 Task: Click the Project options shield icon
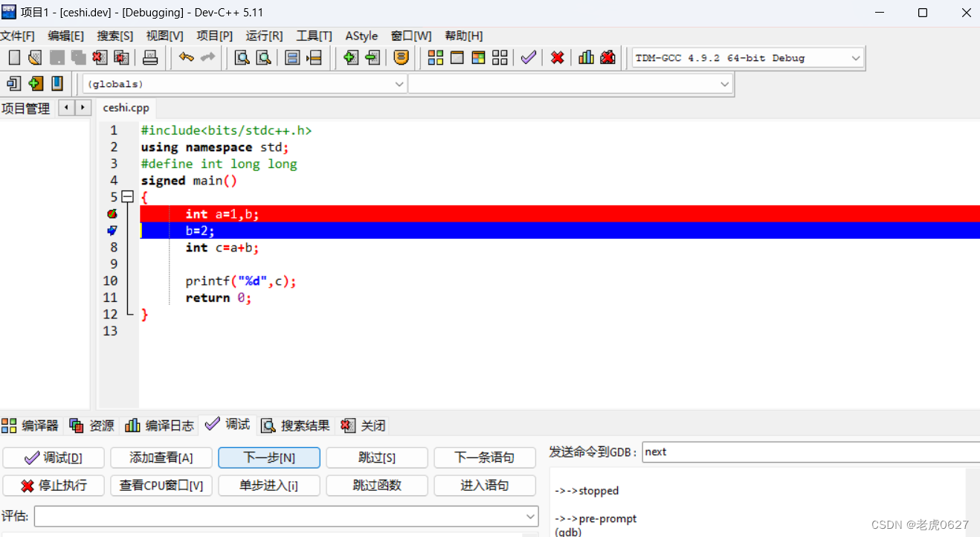pos(401,57)
